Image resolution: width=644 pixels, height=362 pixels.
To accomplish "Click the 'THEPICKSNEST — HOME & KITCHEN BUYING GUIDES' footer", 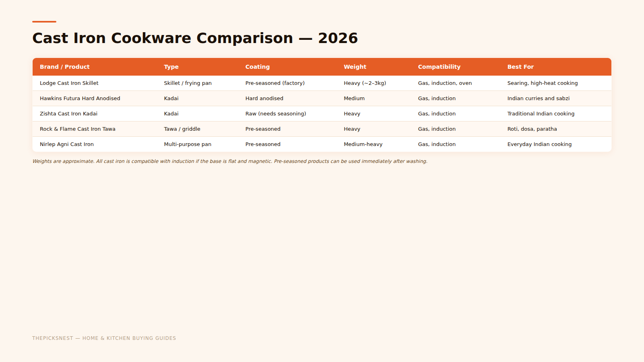I will [104, 338].
